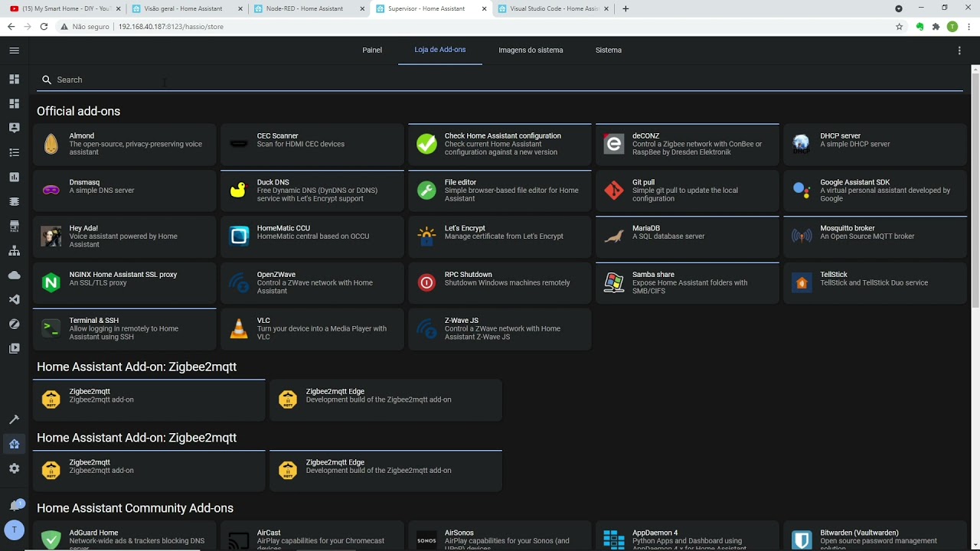Open the Bitwarden (Vaultwarden) card
The width and height of the screenshot is (980, 551).
[x=875, y=536]
